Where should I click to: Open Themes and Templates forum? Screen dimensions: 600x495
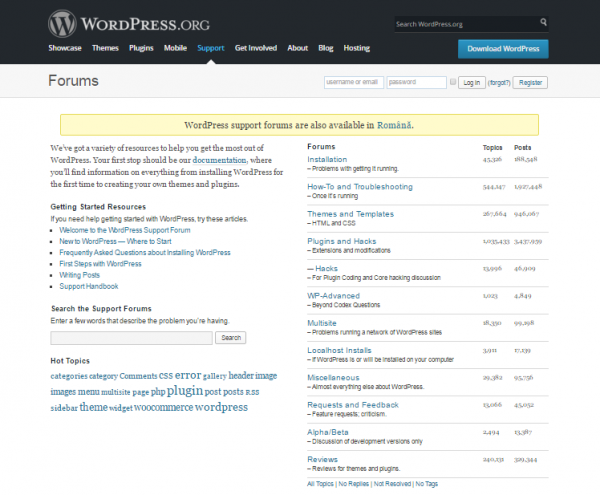(351, 214)
